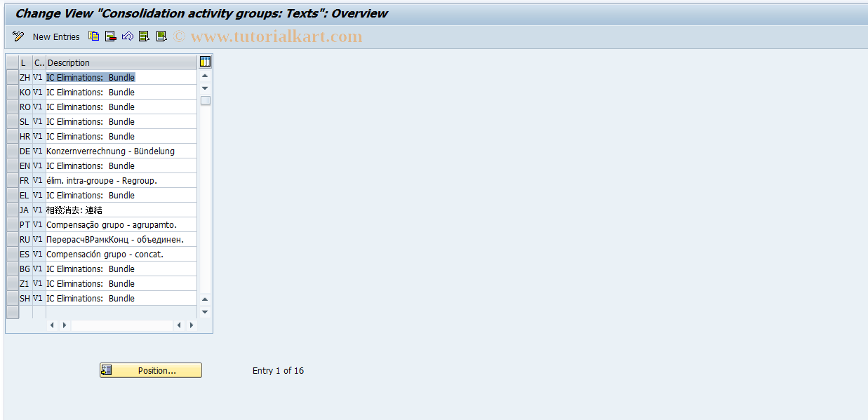Select the ZH row selector

coord(13,77)
